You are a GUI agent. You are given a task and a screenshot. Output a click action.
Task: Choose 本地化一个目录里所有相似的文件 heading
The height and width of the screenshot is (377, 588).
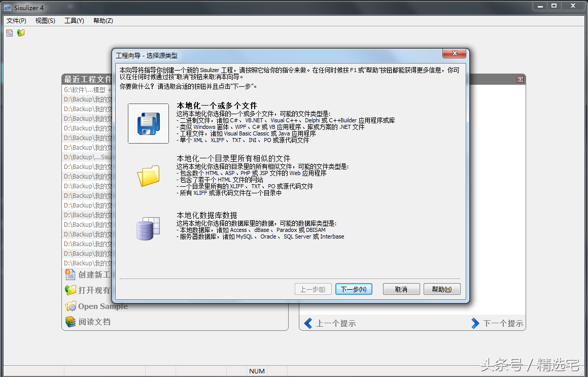tap(233, 158)
